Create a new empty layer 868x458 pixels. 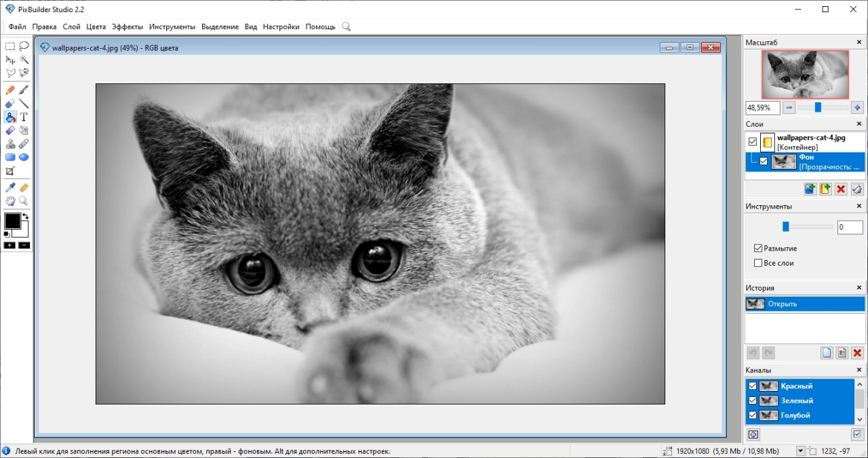click(825, 189)
